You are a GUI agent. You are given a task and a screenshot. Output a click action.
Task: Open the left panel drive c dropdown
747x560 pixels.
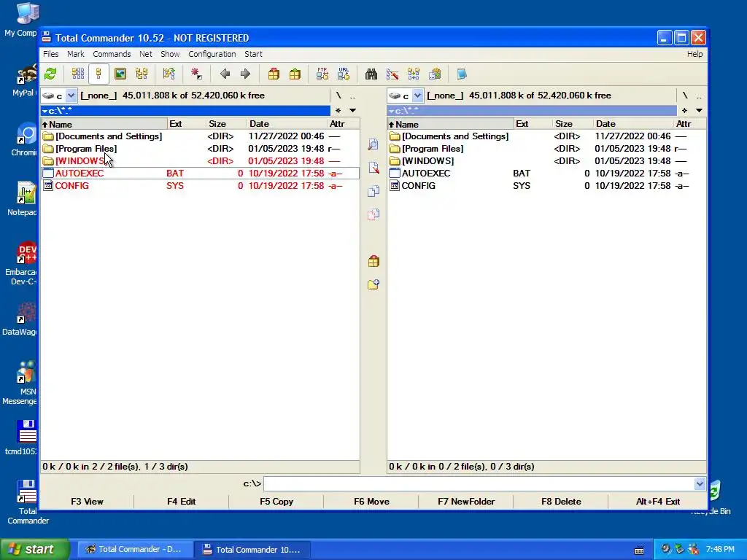[71, 96]
